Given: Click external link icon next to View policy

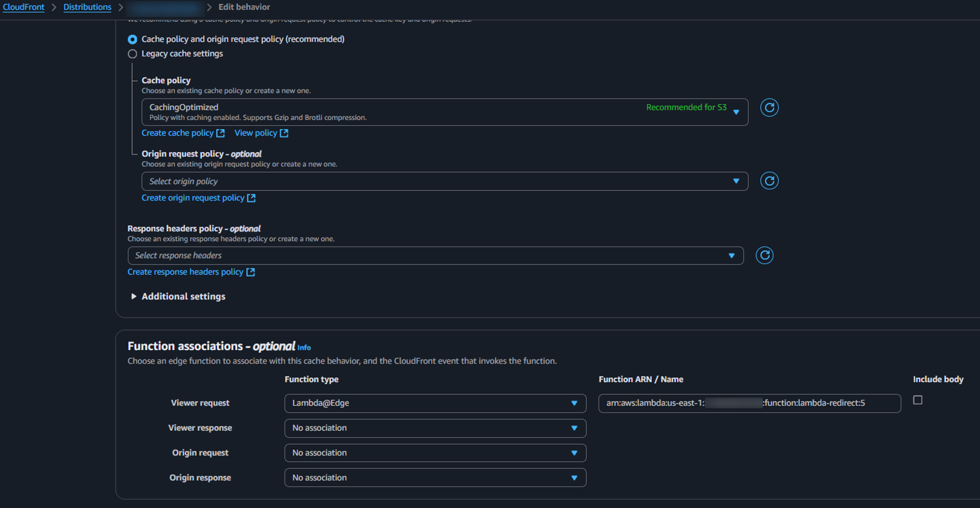Looking at the screenshot, I should [x=284, y=133].
